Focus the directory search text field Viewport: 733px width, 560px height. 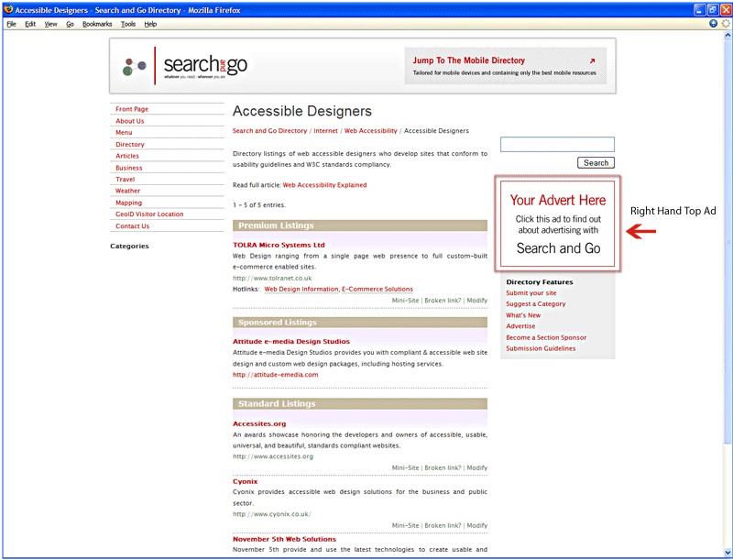557,145
